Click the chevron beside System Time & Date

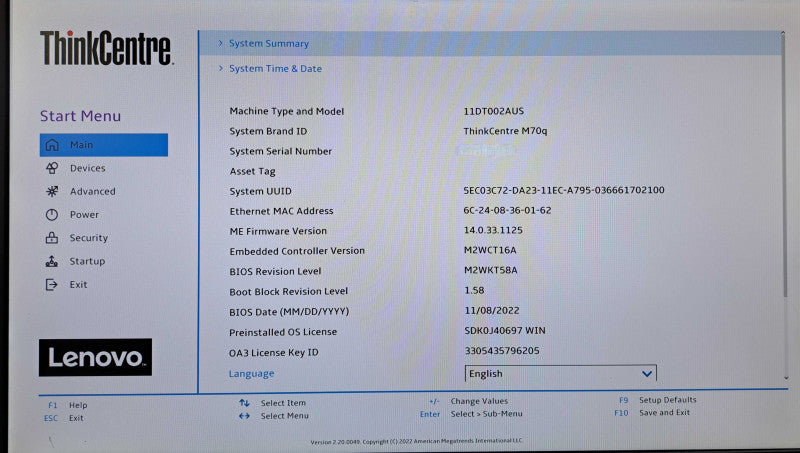pos(220,68)
